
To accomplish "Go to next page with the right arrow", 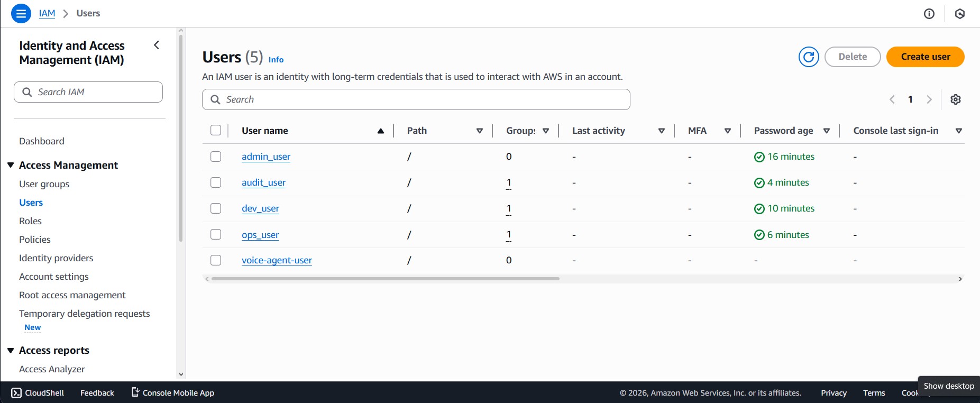I will point(929,99).
